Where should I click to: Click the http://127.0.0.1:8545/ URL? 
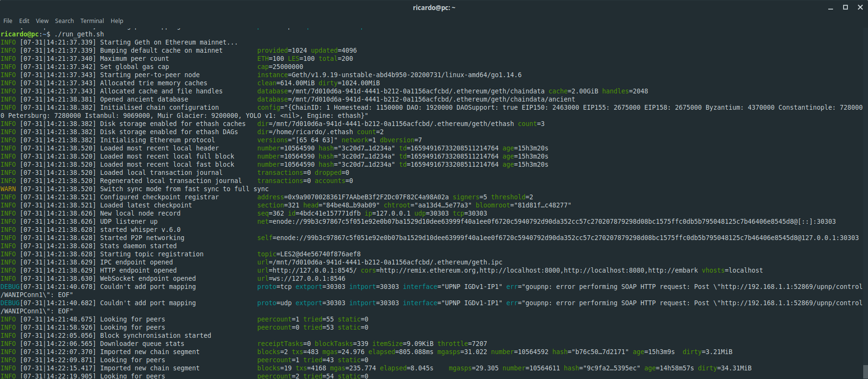tap(315, 270)
